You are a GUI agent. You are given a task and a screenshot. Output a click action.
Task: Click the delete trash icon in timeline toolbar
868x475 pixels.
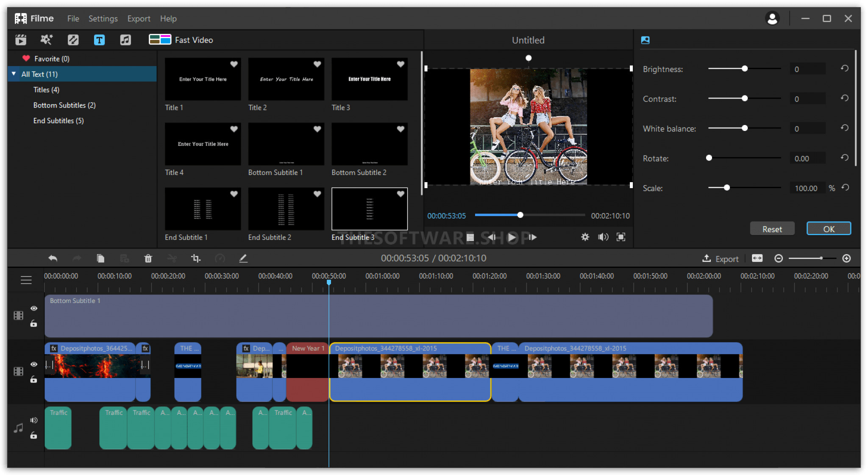[x=148, y=258]
